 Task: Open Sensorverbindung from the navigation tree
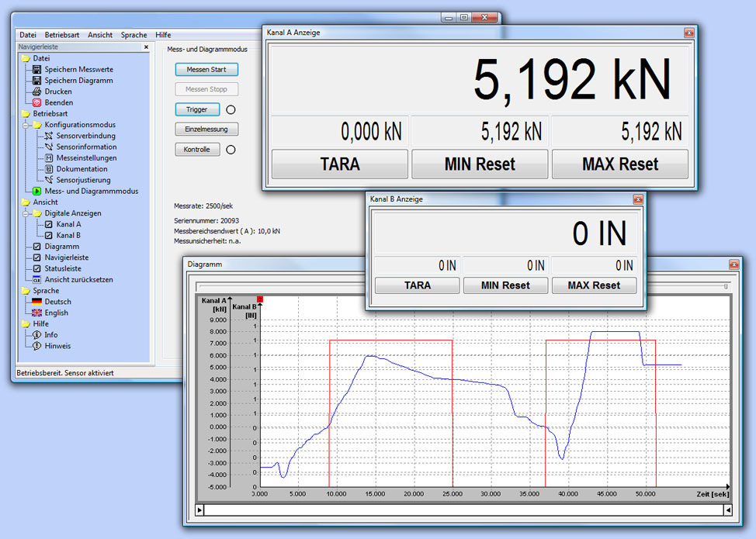85,136
